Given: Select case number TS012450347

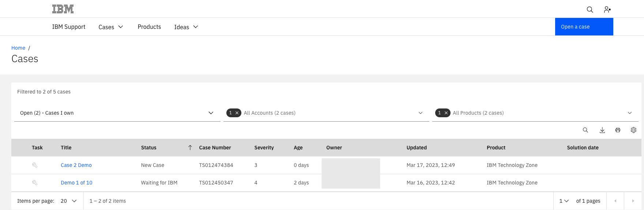Looking at the screenshot, I should tap(216, 183).
